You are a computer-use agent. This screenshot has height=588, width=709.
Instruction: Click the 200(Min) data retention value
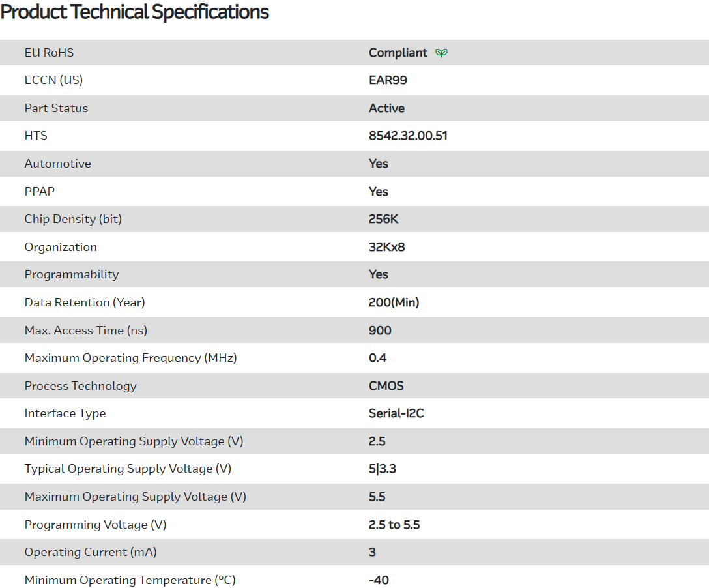(394, 302)
